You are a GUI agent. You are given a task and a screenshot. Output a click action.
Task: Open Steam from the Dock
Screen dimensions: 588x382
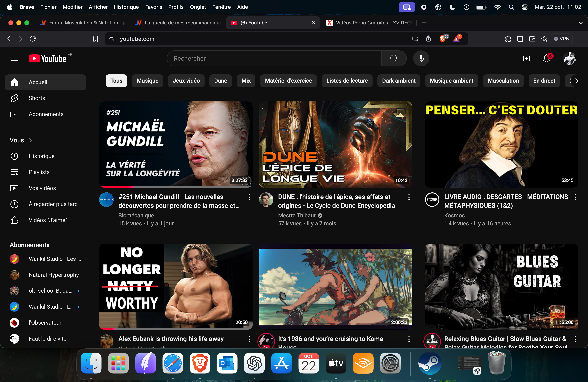click(430, 363)
